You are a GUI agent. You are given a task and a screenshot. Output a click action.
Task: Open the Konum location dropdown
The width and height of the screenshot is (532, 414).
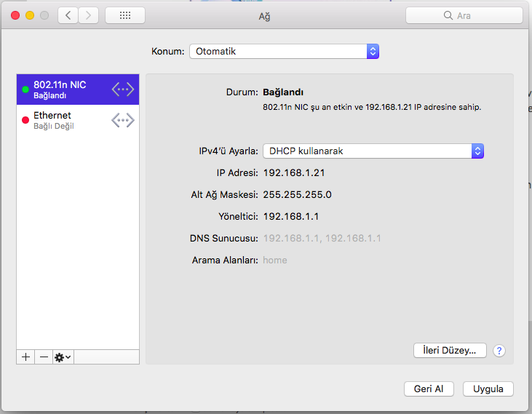point(284,52)
